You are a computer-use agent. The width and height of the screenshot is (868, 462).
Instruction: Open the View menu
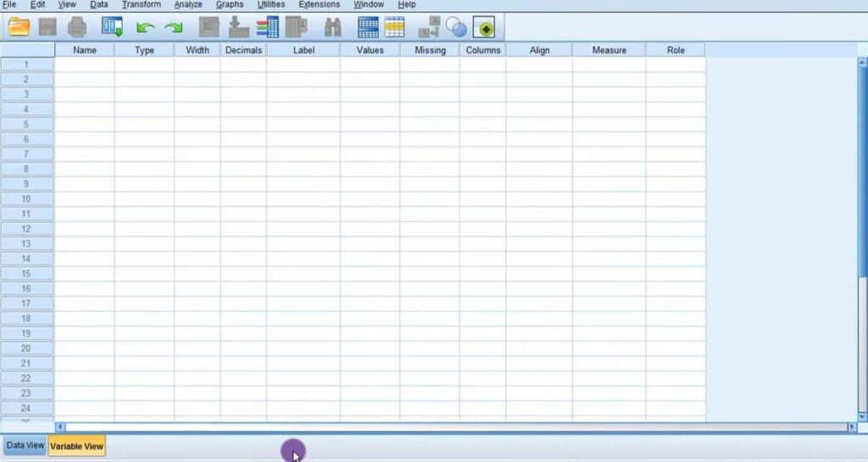click(67, 4)
